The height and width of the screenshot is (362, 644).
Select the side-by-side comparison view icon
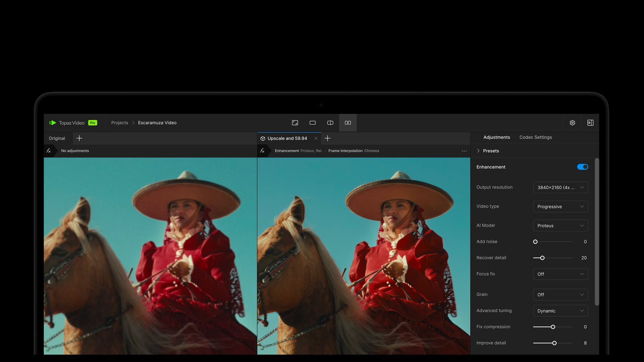tap(348, 122)
